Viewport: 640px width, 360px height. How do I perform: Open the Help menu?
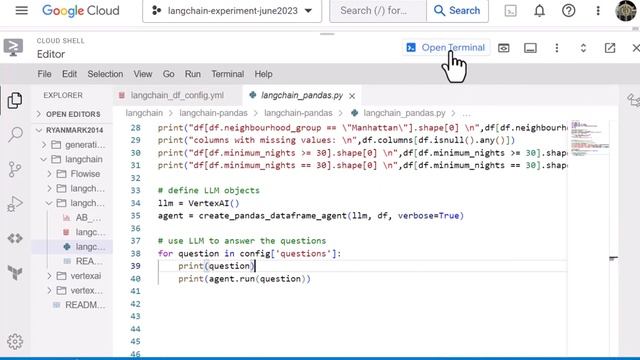pos(263,74)
